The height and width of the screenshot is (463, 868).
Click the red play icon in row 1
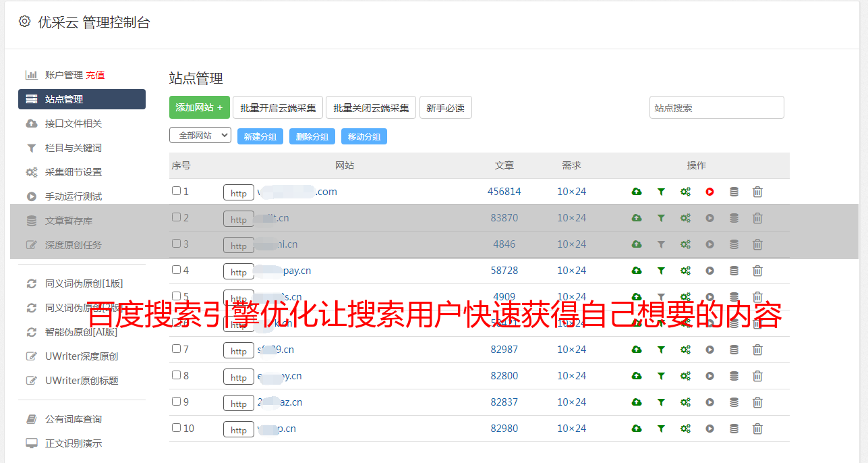710,192
